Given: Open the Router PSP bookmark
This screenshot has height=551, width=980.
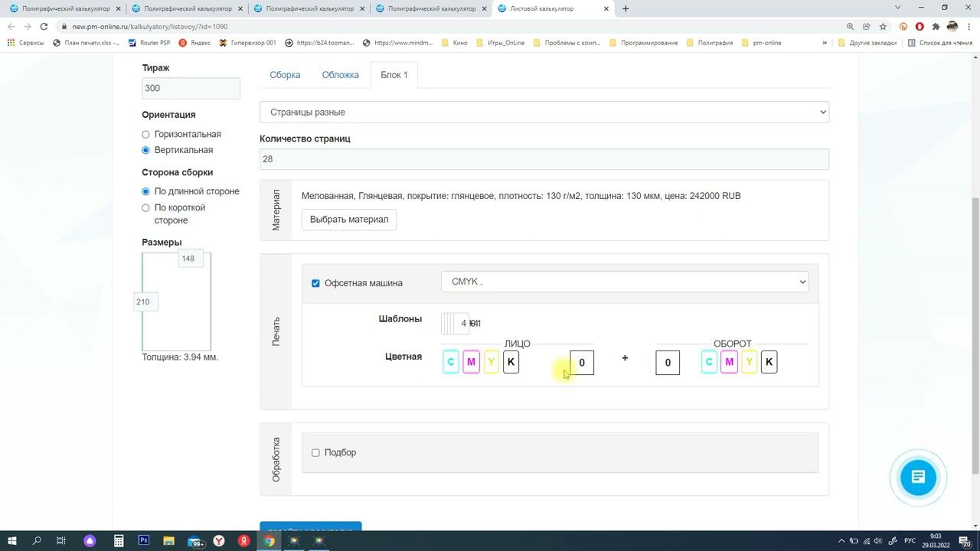Looking at the screenshot, I should [x=149, y=43].
